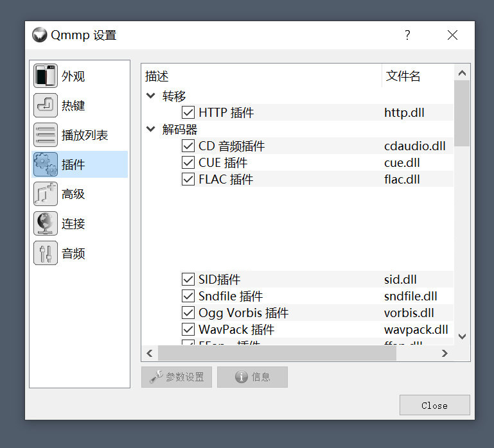Select the 播放列表 playlist icon

[x=46, y=135]
